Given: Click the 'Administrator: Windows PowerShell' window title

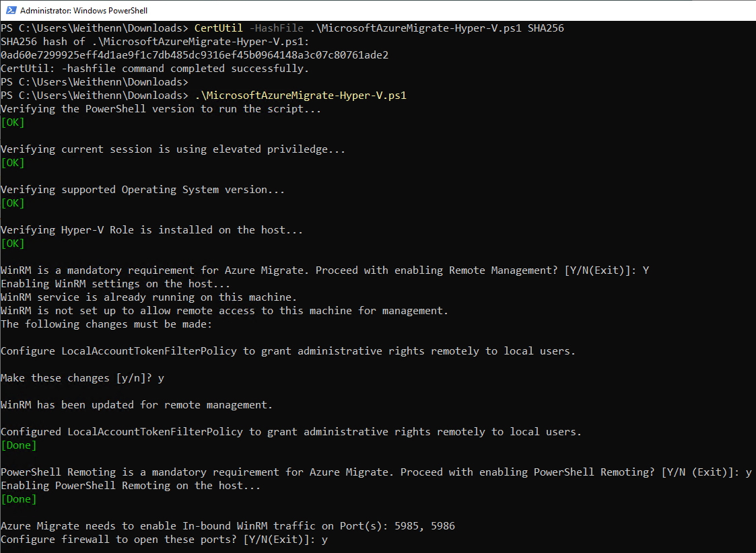Looking at the screenshot, I should pos(84,11).
